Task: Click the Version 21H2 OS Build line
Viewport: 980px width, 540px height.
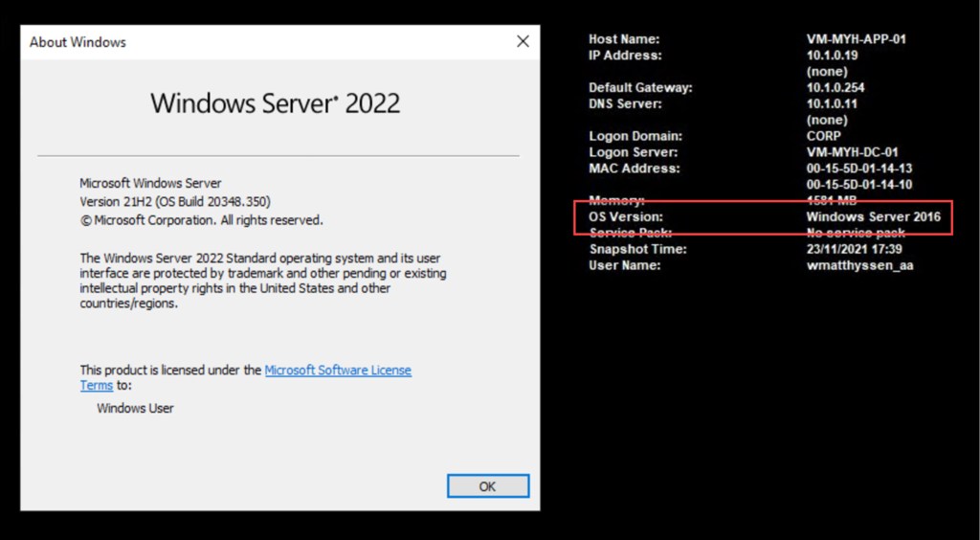Action: [x=175, y=201]
